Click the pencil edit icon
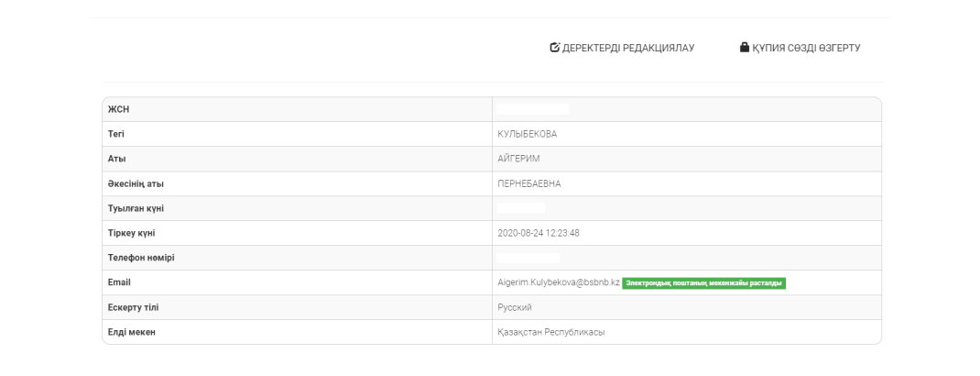Viewport: 980px width, 376px height. click(553, 47)
